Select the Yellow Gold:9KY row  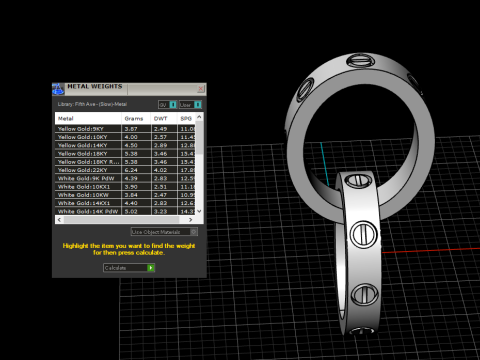coord(125,129)
